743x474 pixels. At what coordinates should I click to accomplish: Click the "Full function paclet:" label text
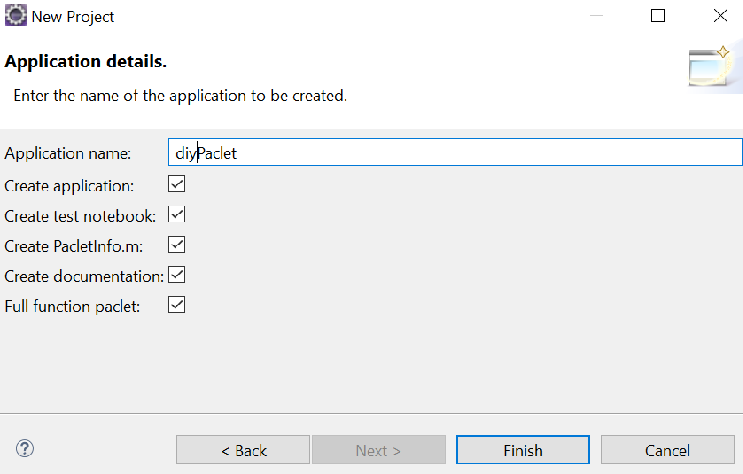[x=72, y=307]
